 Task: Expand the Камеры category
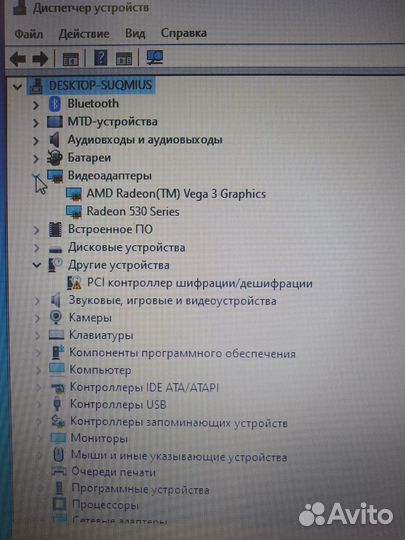tap(37, 318)
